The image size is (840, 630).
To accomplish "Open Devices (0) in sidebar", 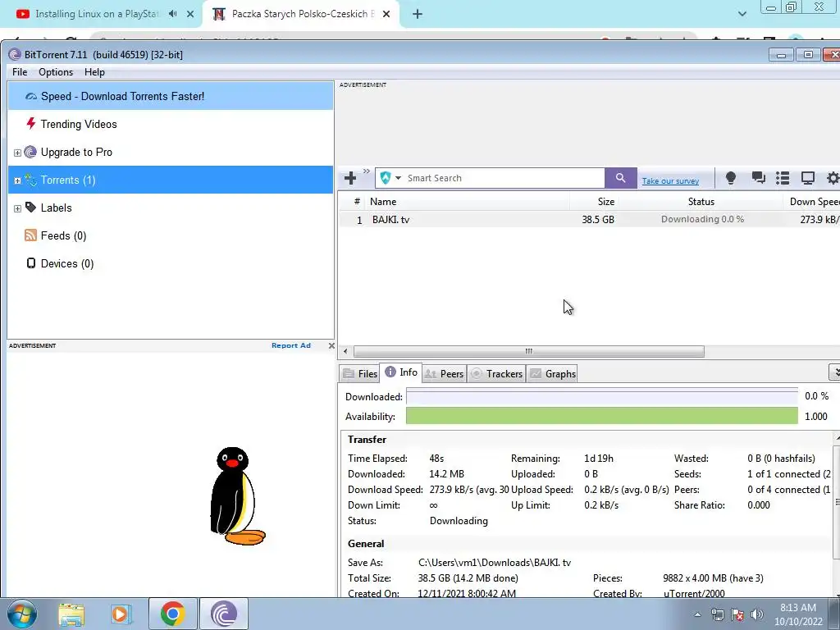I will 67,263.
